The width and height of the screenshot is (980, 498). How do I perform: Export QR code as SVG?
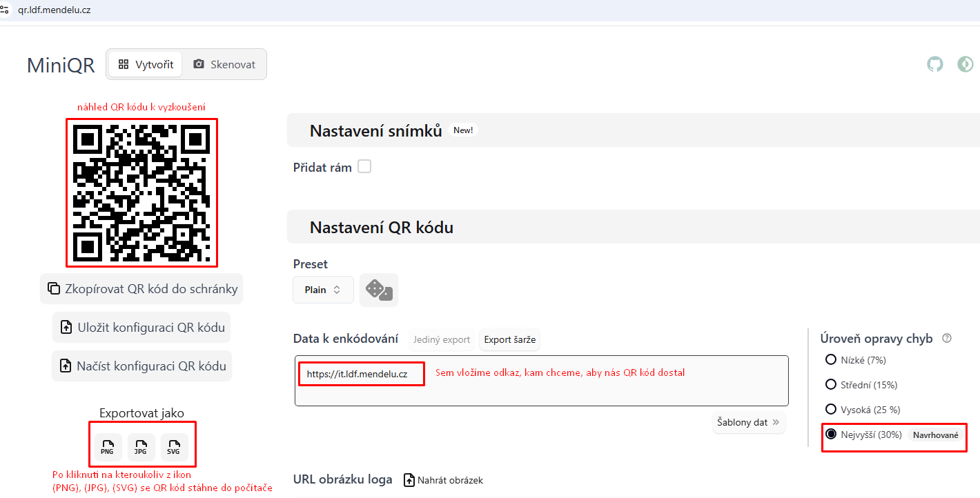(x=174, y=447)
